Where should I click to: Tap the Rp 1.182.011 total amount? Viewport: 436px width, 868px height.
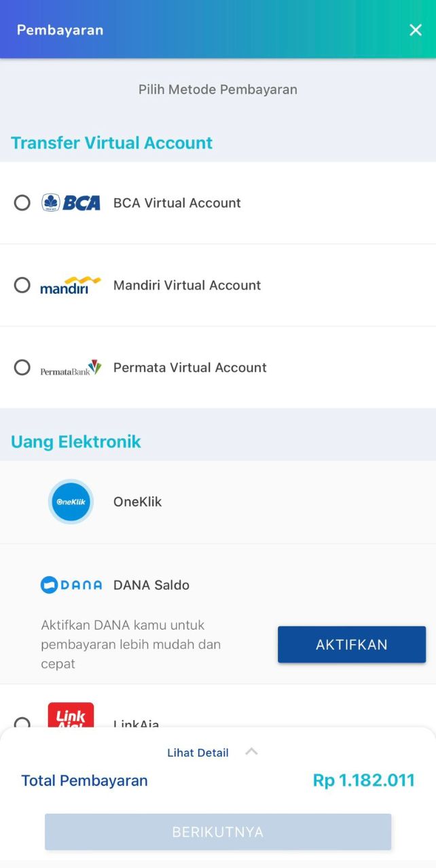click(x=364, y=780)
